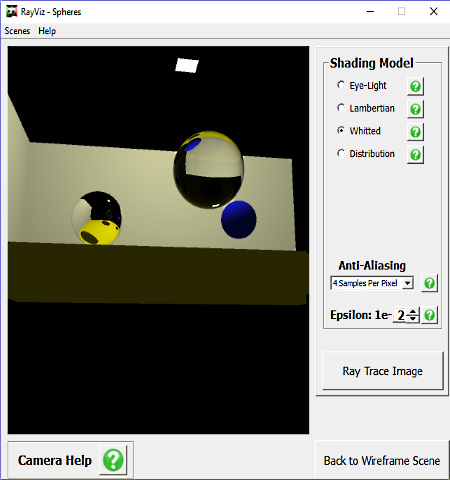Image resolution: width=450 pixels, height=480 pixels.
Task: Decrease the Epsilon exponent with down arrow
Action: point(413,318)
